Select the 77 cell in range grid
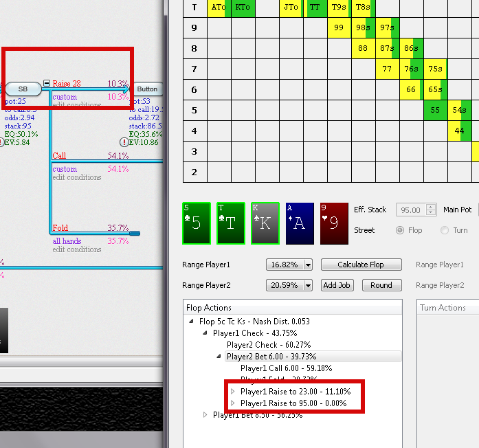The width and height of the screenshot is (479, 448). pos(388,69)
